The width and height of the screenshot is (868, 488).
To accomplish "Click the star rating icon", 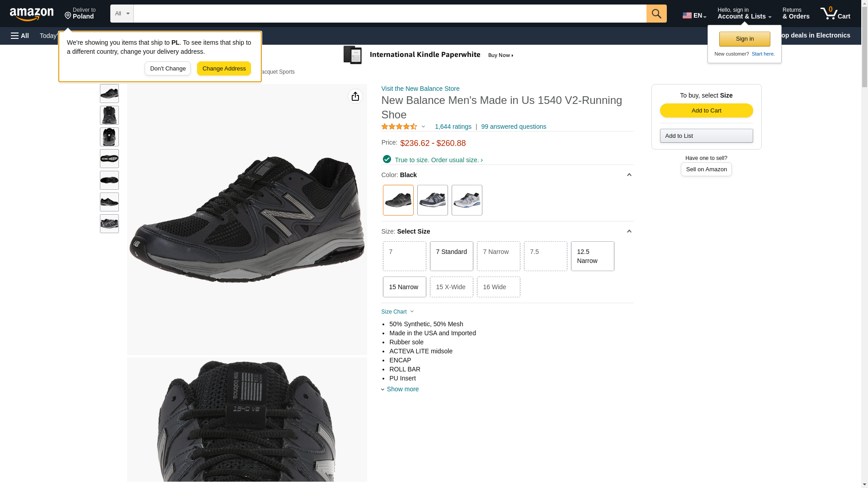I will (x=399, y=127).
